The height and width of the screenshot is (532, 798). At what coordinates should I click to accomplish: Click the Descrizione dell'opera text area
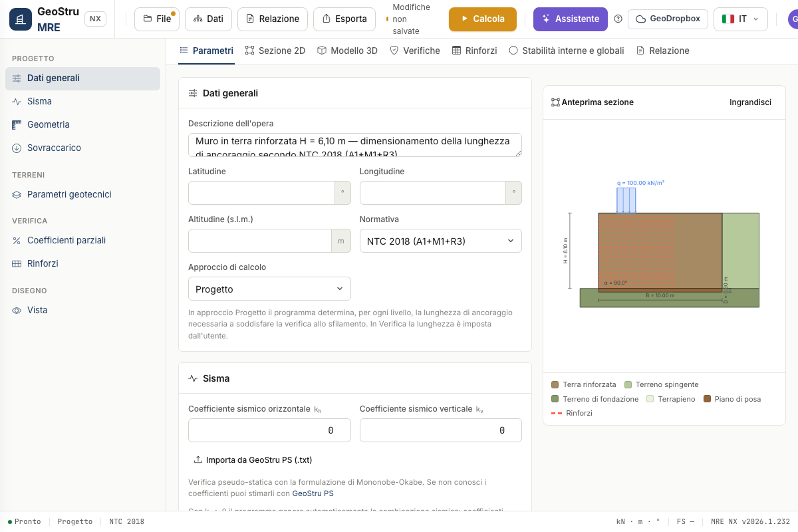point(355,145)
